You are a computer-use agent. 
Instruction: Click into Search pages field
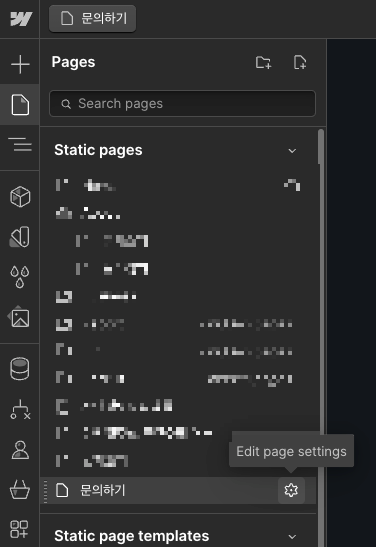(x=182, y=104)
